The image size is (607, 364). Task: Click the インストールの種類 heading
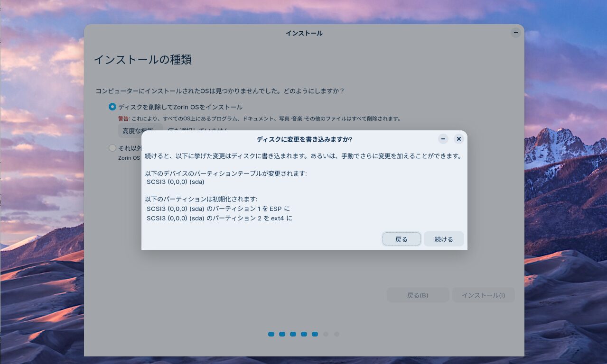coord(142,60)
